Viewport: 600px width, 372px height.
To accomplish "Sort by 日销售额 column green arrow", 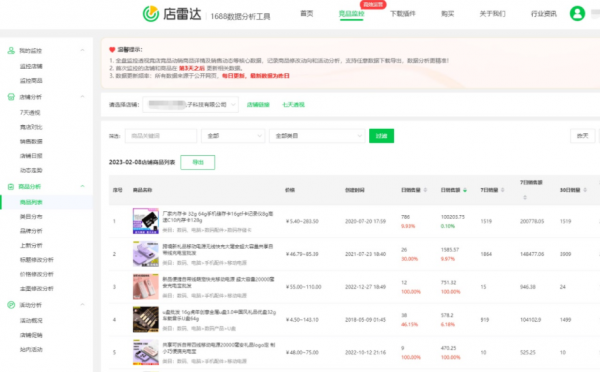I will (465, 190).
